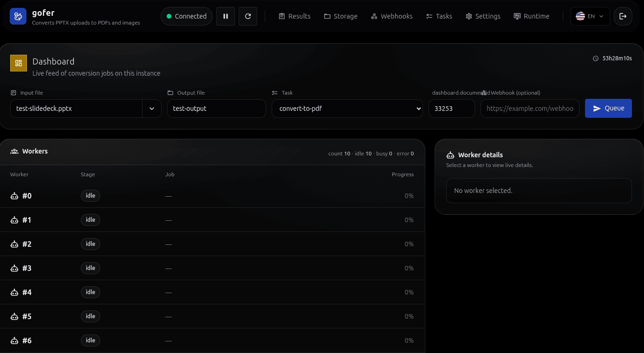Click the 0% progress of worker #6
The width and height of the screenshot is (644, 353).
pyautogui.click(x=409, y=340)
